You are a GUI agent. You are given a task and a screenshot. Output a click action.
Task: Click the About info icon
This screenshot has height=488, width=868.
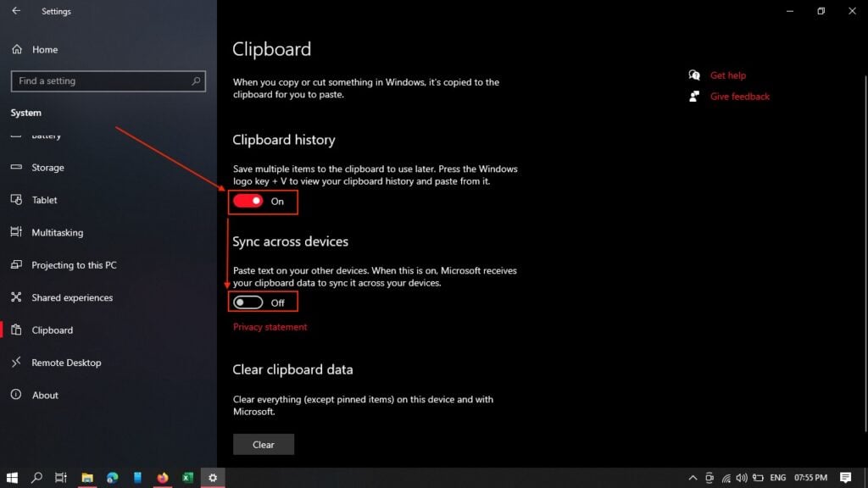pos(15,395)
